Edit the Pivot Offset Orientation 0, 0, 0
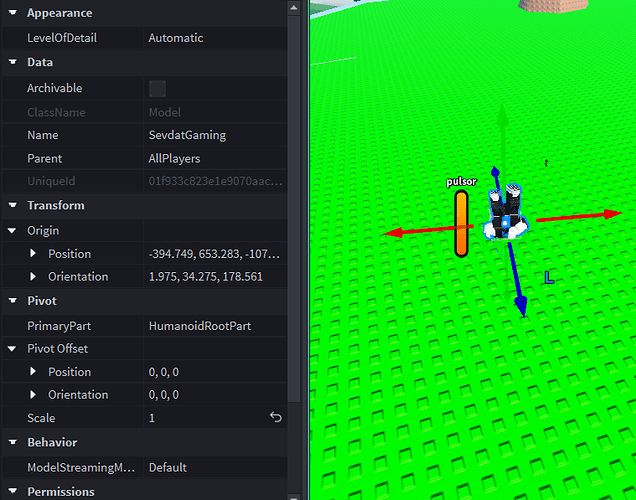636x500 pixels. click(215, 395)
